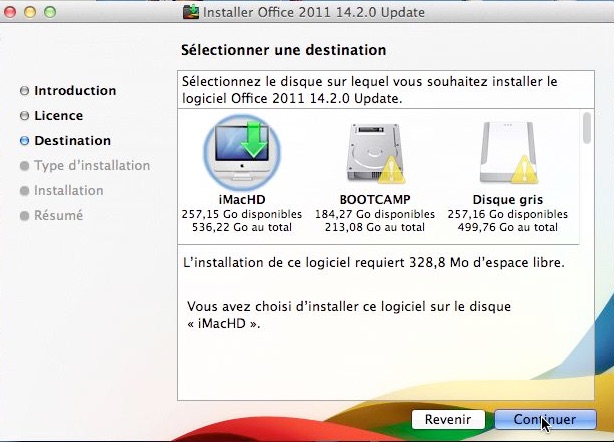Minimize the window with yellow button
The width and height of the screenshot is (614, 442).
pyautogui.click(x=30, y=12)
